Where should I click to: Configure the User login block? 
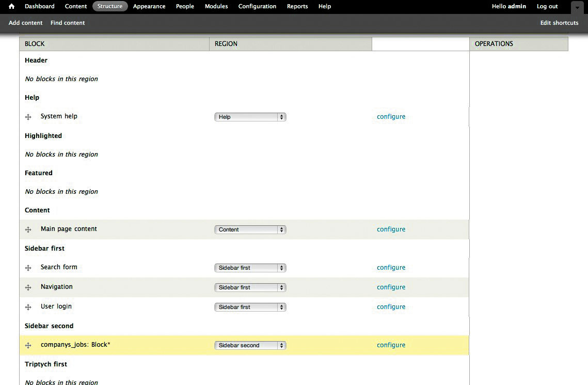(x=391, y=306)
